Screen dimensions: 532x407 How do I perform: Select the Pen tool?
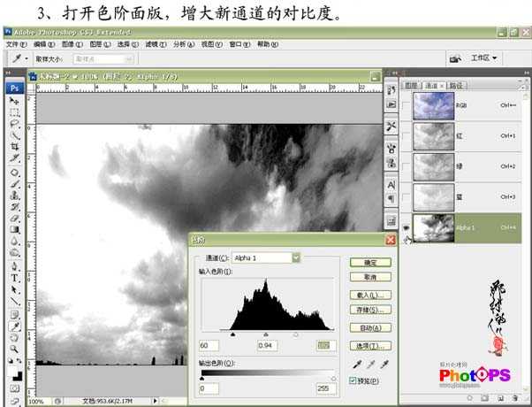click(x=14, y=266)
